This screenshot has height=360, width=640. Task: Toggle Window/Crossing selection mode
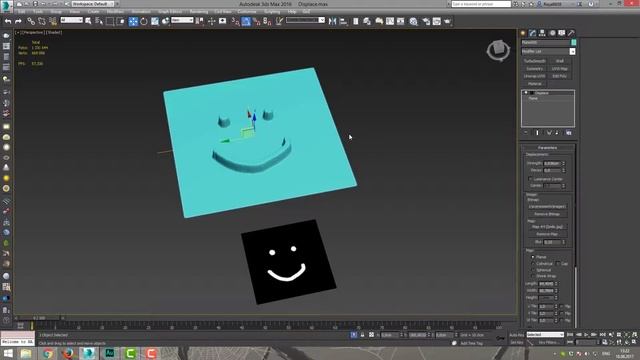coord(120,21)
